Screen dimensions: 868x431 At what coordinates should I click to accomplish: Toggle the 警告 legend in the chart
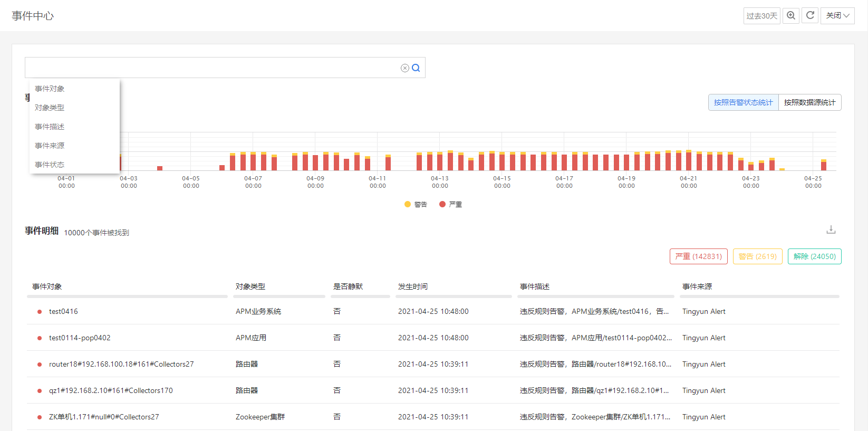coord(416,204)
